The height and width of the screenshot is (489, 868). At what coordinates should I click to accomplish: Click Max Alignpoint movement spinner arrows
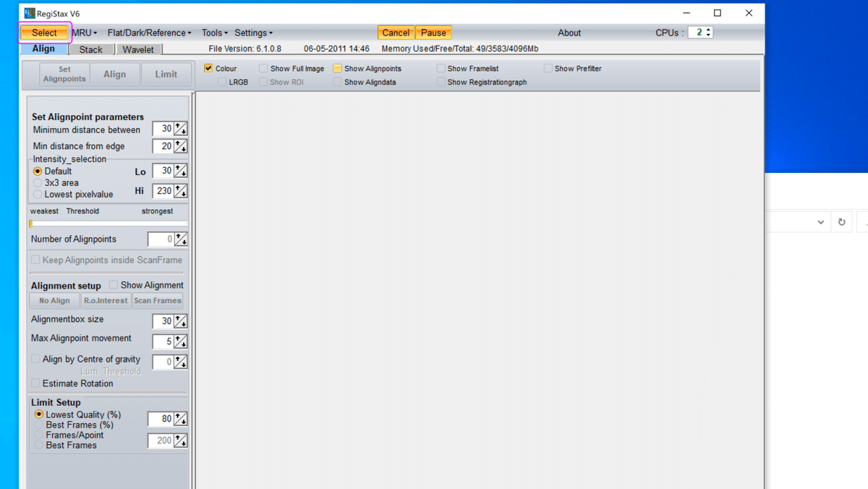click(x=181, y=341)
